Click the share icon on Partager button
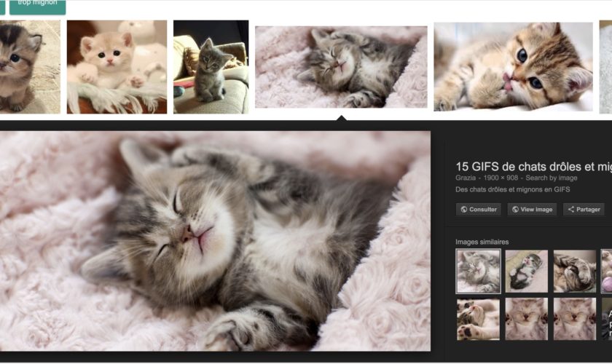 tap(571, 210)
